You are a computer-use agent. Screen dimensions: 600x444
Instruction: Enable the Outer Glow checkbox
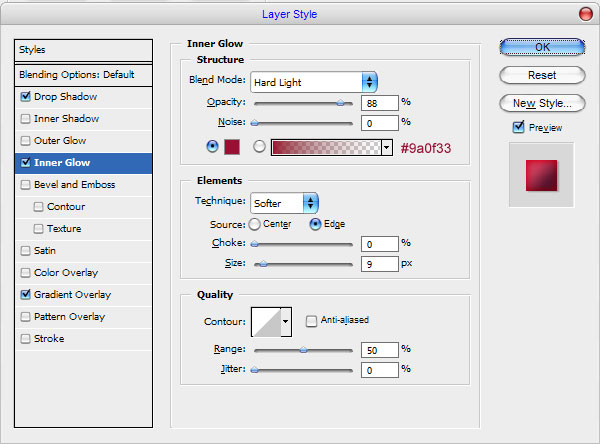(x=25, y=141)
